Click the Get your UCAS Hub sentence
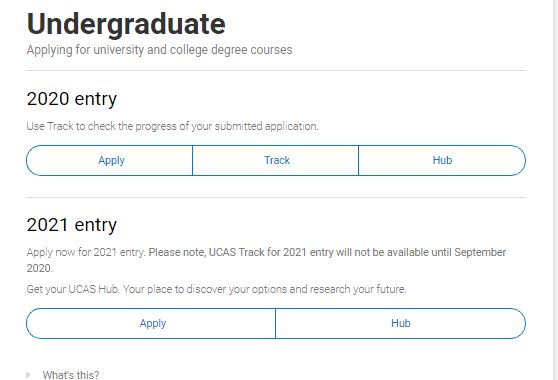Image resolution: width=558 pixels, height=380 pixels. pos(73,289)
